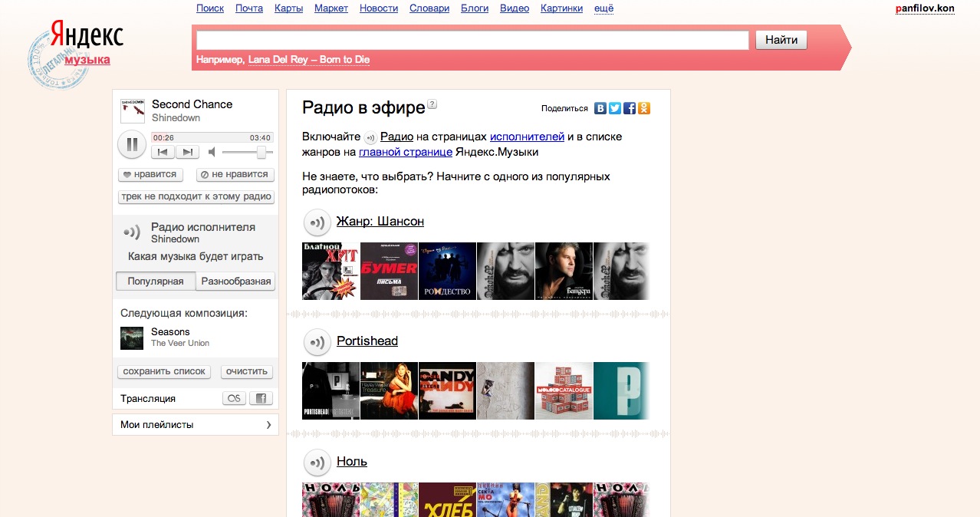This screenshot has height=517, width=980.
Task: Clear the queue with очистить
Action: [x=247, y=372]
